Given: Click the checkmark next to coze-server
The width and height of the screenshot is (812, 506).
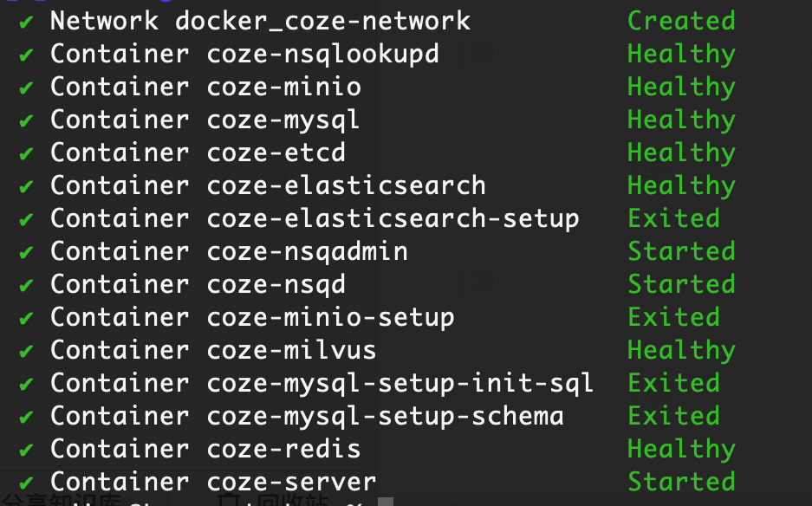Looking at the screenshot, I should 26,483.
